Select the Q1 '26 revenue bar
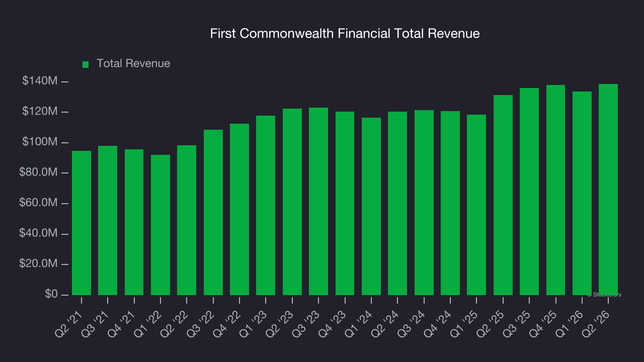Screen dimensions: 644x362 582,193
